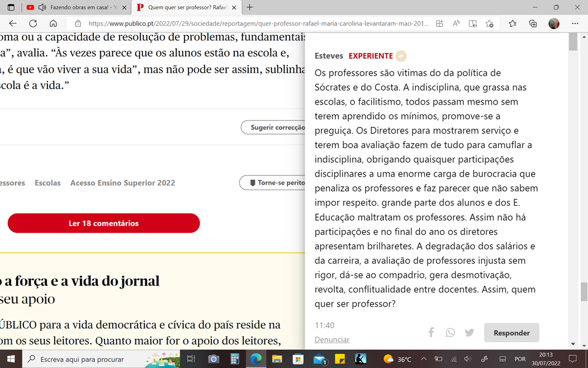This screenshot has width=588, height=368.
Task: Open Immersive Reader icon
Action: point(473,23)
